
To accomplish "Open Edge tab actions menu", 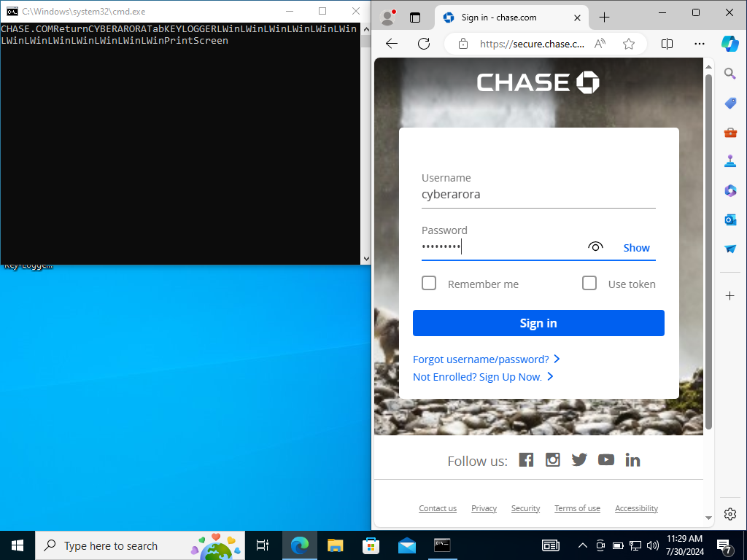I will coord(415,17).
